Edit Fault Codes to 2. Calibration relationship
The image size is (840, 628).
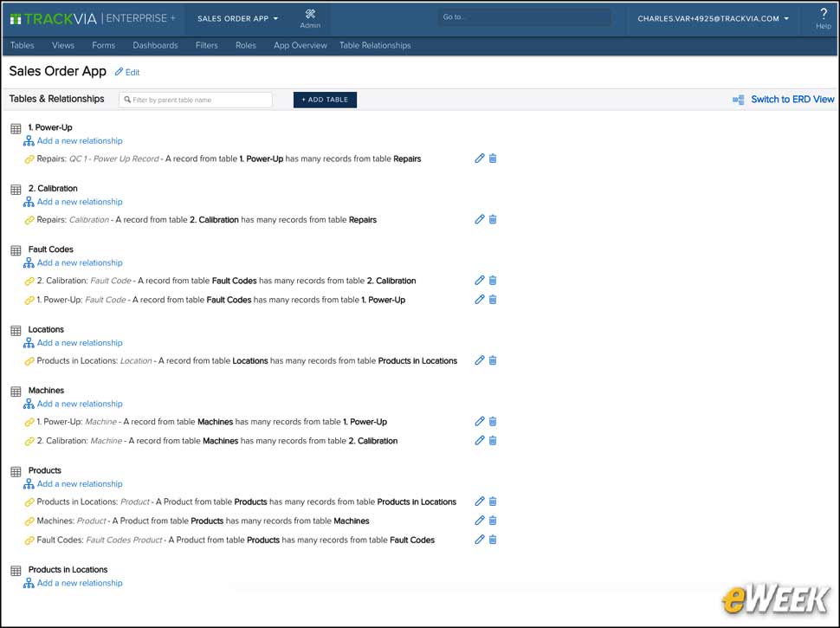click(480, 281)
